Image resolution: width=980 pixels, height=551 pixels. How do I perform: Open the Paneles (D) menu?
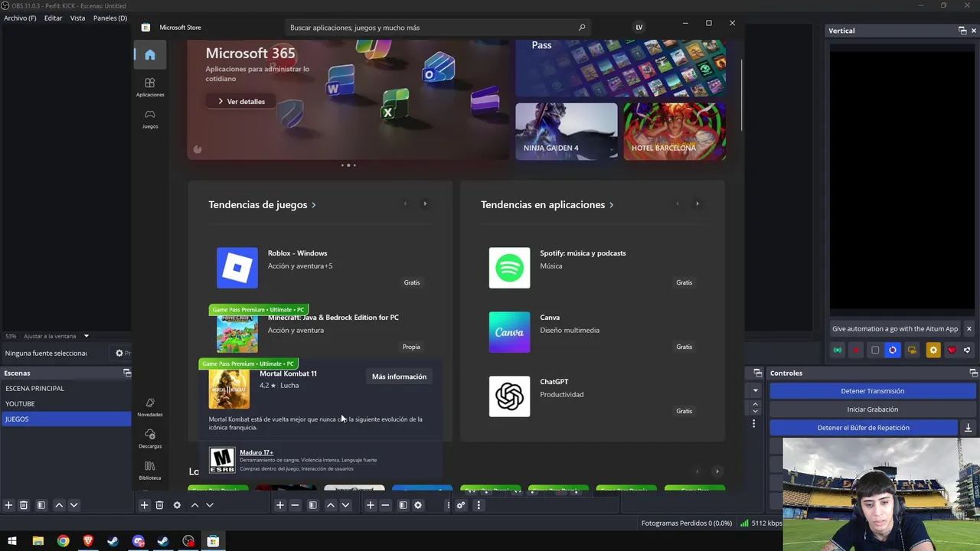tap(110, 18)
